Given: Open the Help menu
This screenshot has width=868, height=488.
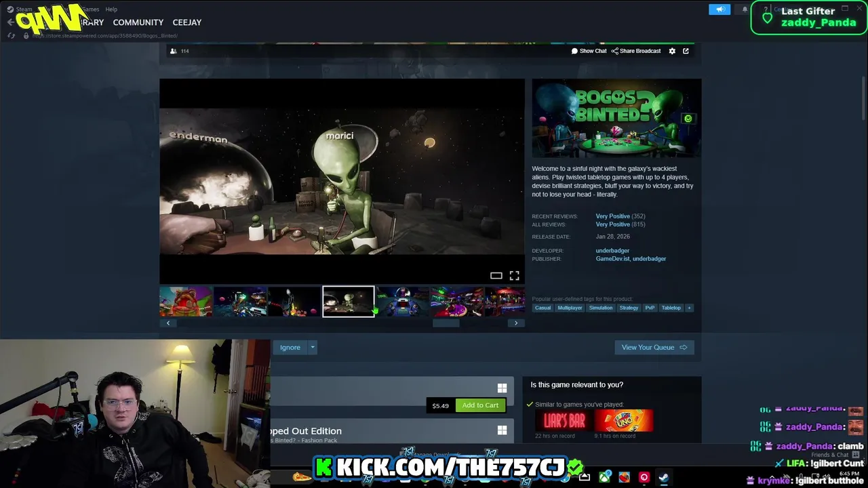Looking at the screenshot, I should click(111, 9).
